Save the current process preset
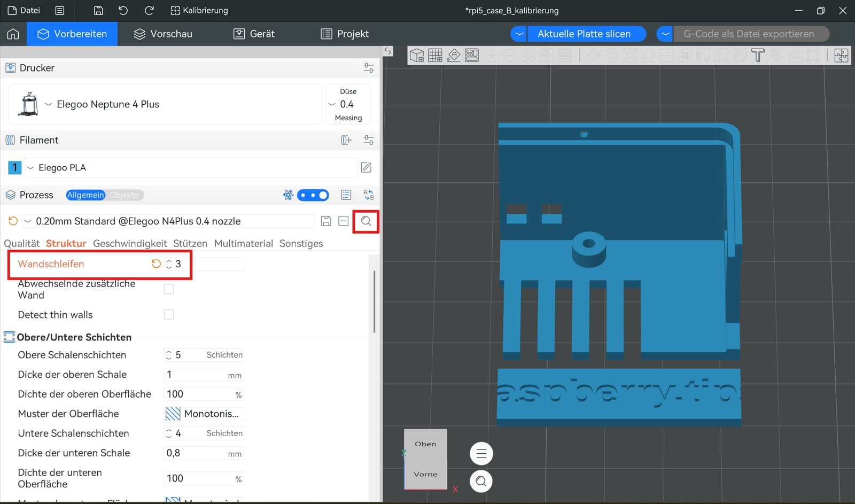This screenshot has width=855, height=504. (326, 221)
